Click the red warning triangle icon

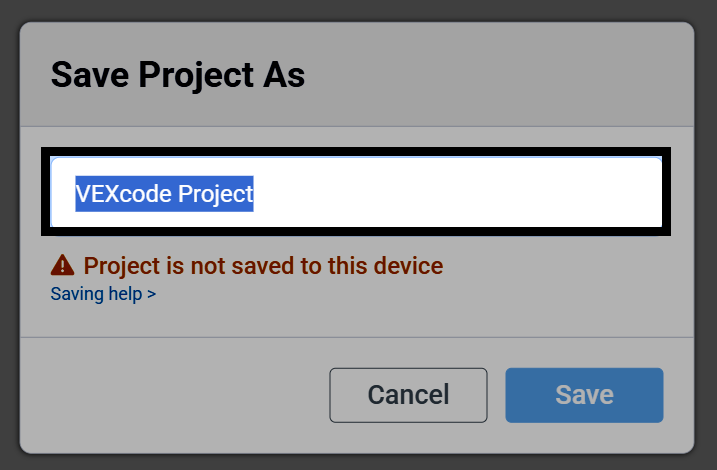pyautogui.click(x=62, y=265)
